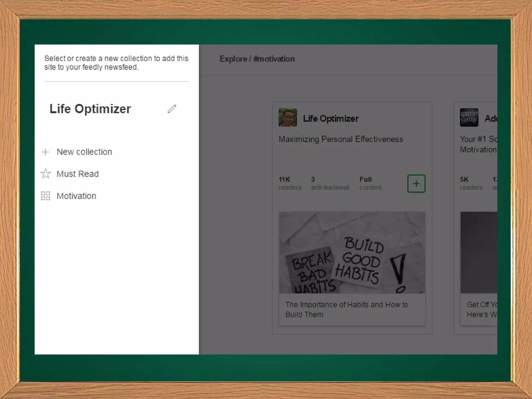
Task: Click the Addicted2Success logo icon
Action: point(469,117)
